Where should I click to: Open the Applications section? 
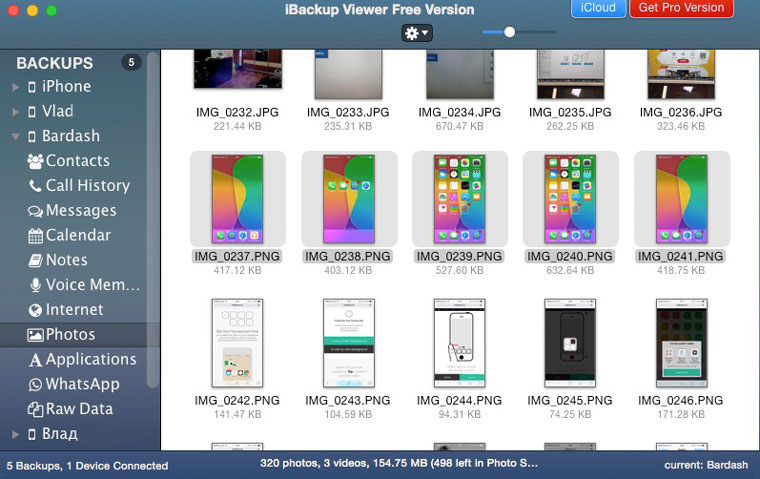click(90, 359)
